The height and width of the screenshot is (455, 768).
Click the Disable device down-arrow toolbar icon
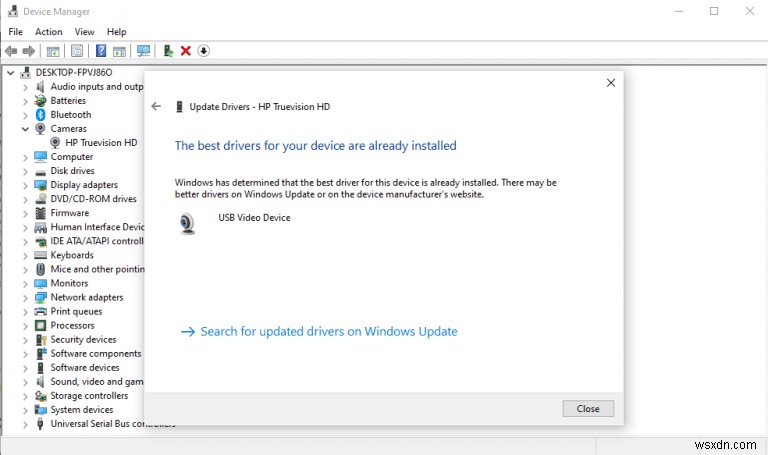204,51
